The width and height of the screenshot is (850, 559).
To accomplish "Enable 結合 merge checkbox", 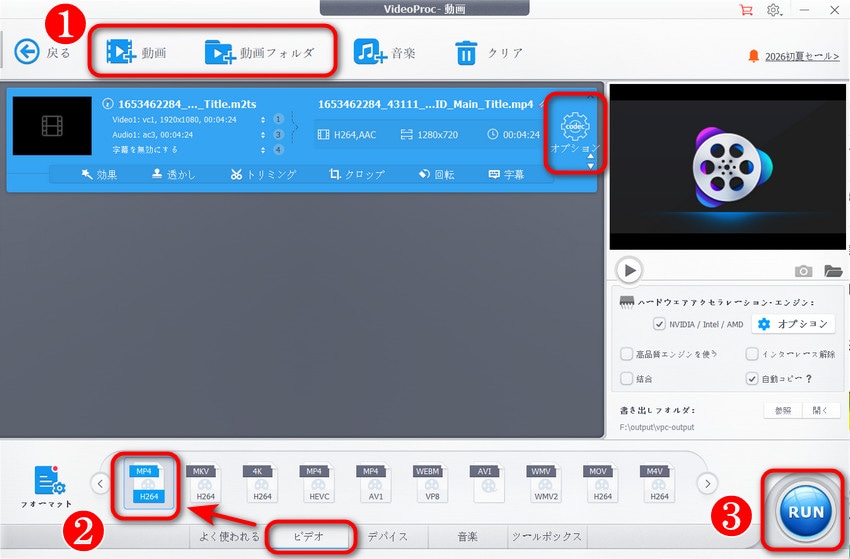I will pyautogui.click(x=627, y=378).
